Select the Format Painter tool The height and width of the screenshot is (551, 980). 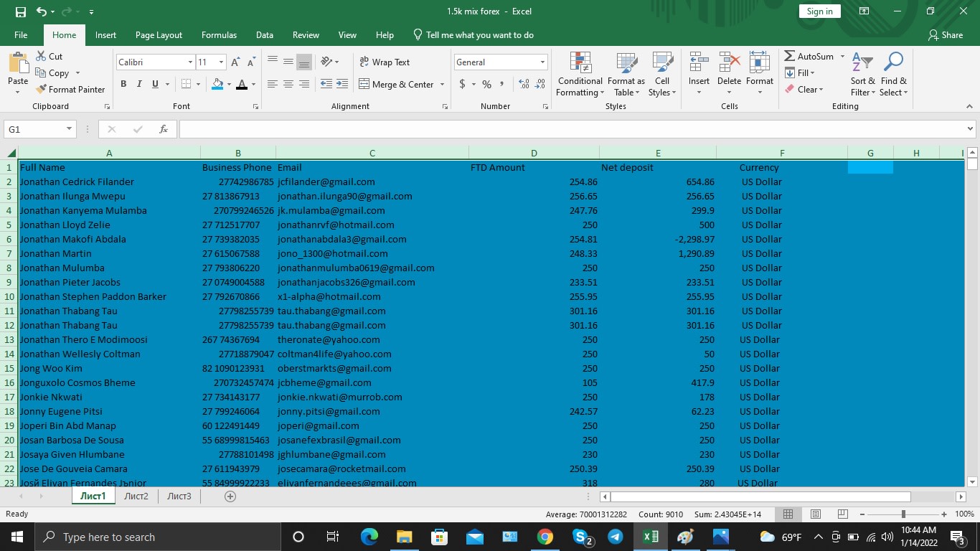pos(70,89)
